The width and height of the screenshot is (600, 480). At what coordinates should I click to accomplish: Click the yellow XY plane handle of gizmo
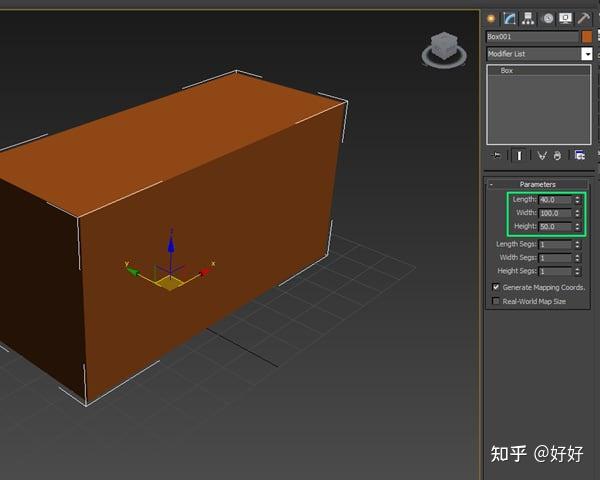[170, 283]
